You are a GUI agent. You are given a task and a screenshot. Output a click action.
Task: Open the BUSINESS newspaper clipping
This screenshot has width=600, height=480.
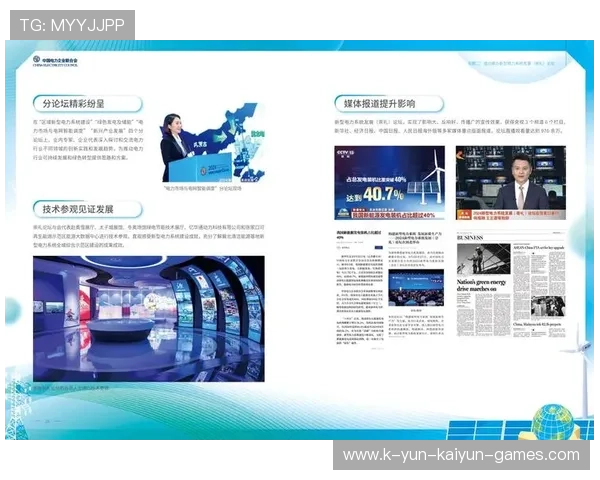510,284
